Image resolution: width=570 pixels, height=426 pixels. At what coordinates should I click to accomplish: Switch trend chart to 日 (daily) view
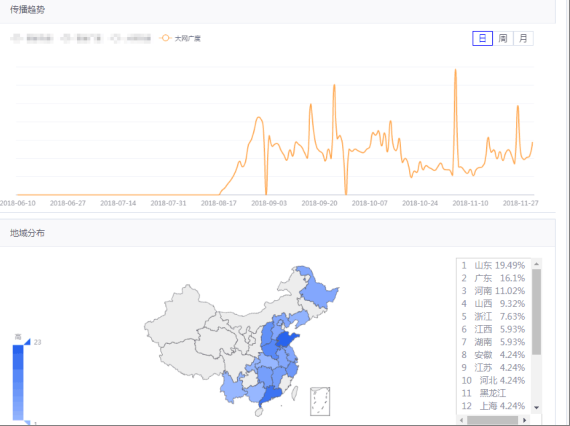(x=482, y=39)
